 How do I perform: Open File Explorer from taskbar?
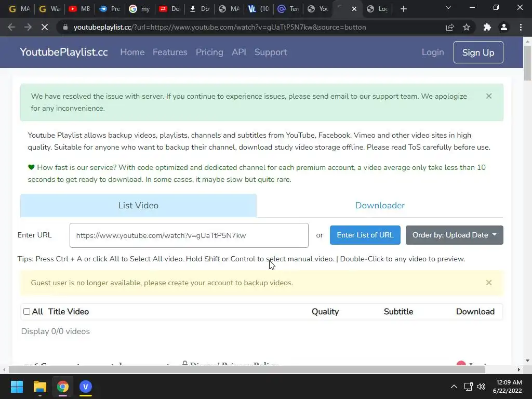click(x=39, y=387)
